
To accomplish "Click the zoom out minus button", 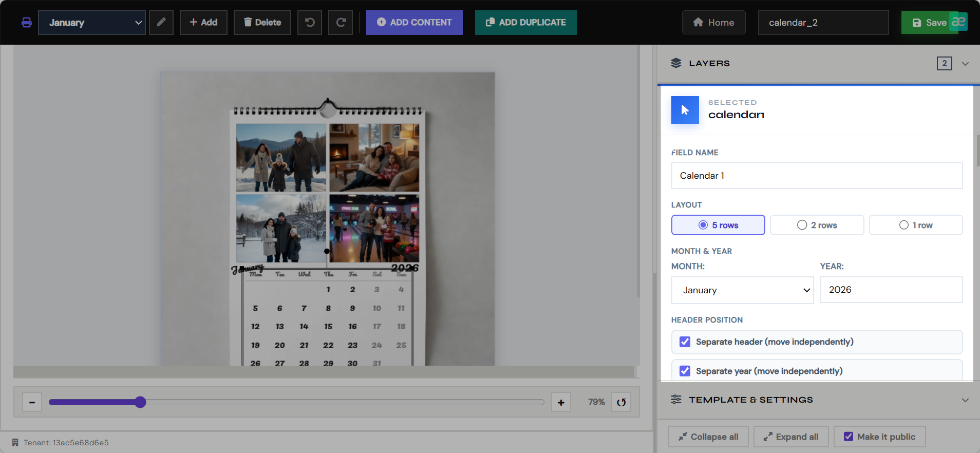I will click(x=32, y=402).
